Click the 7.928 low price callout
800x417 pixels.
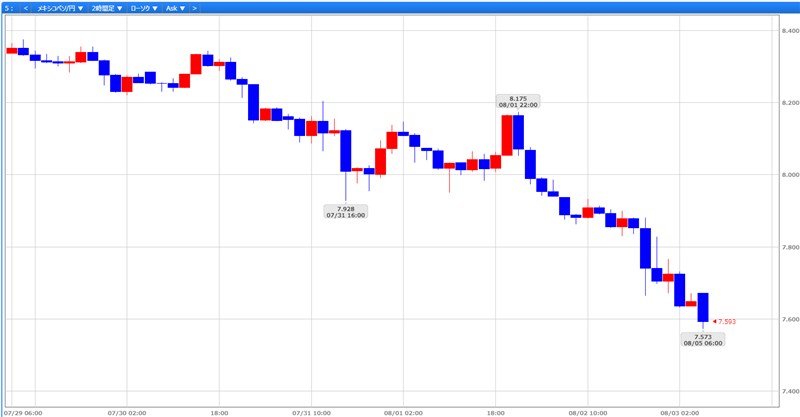tap(345, 211)
